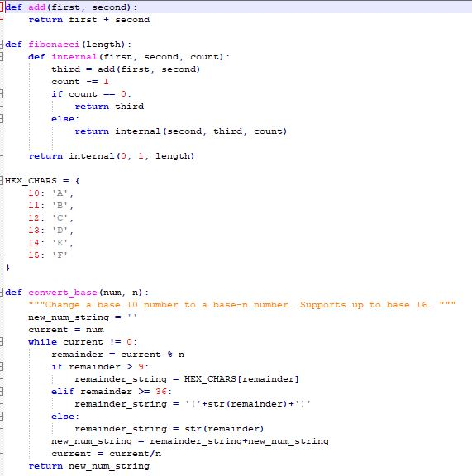This screenshot has height=476, width=472.
Task: Click the line "count -= 1"
Action: click(x=80, y=82)
